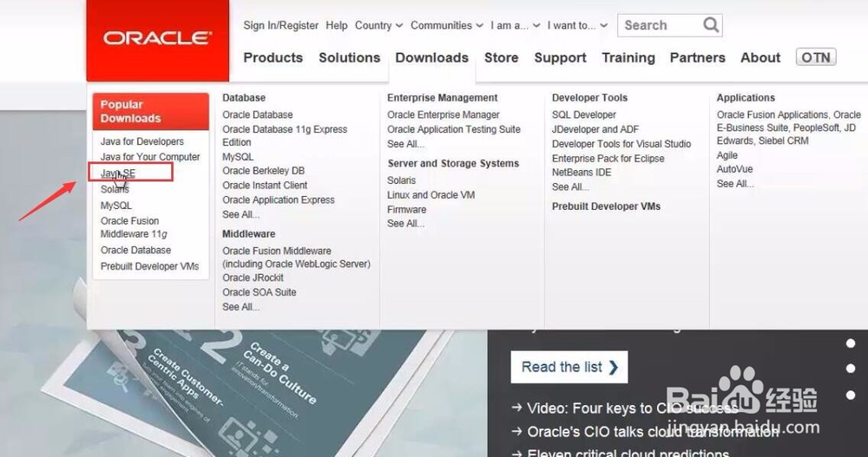Open the AutoVue link
This screenshot has width=868, height=457.
734,169
